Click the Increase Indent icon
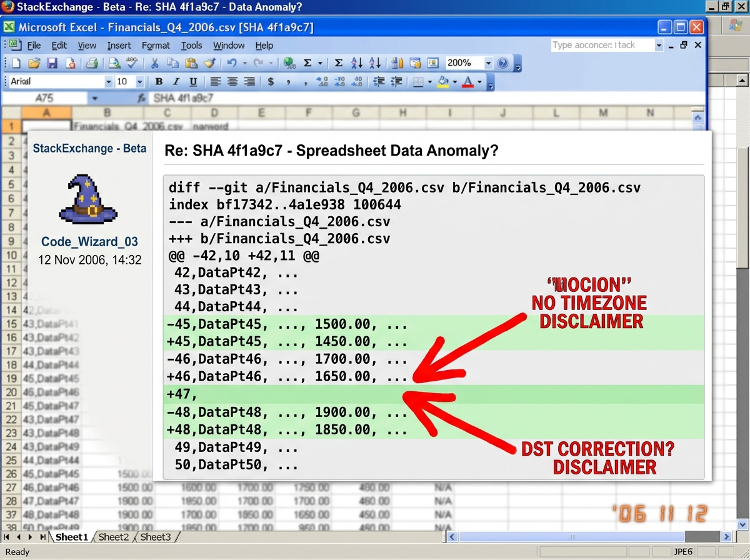Screen dimensions: 750x560 [x=396, y=81]
